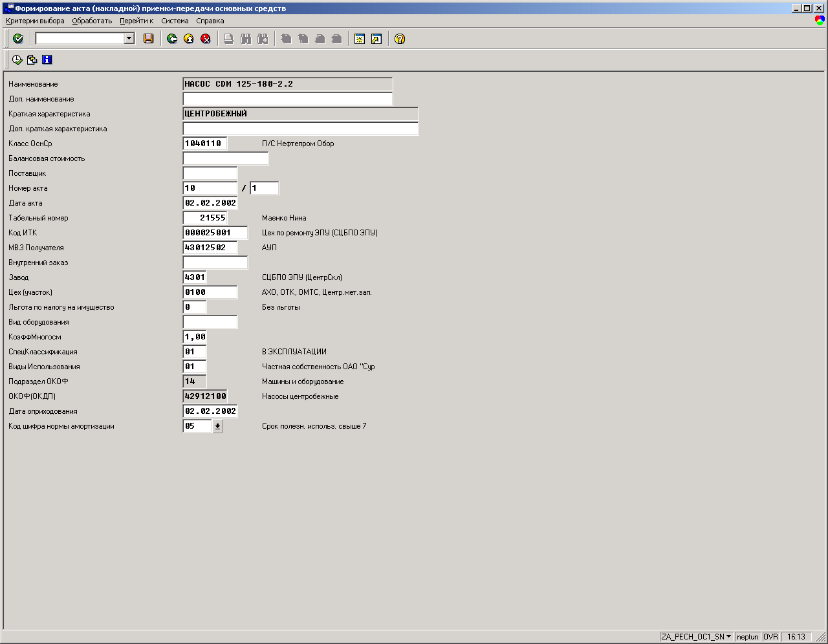The height and width of the screenshot is (644, 828).
Task: Click the SAP logo customize layout icon
Action: (820, 21)
